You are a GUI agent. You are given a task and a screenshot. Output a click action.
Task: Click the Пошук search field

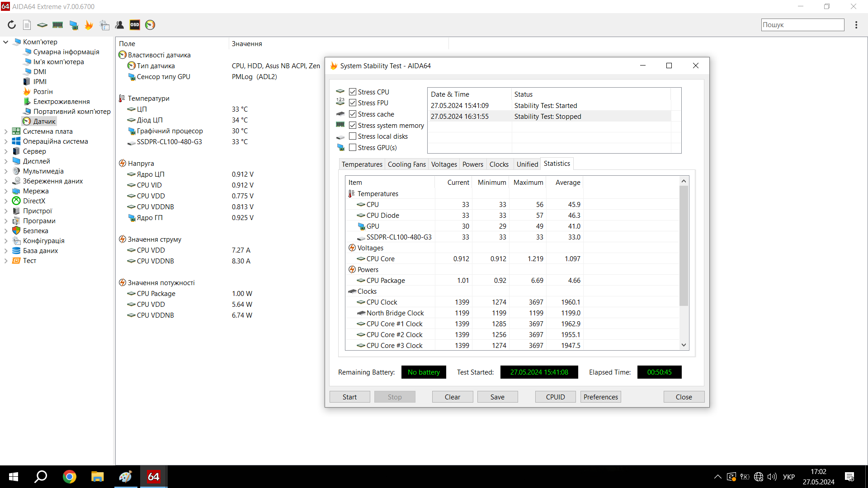click(802, 25)
